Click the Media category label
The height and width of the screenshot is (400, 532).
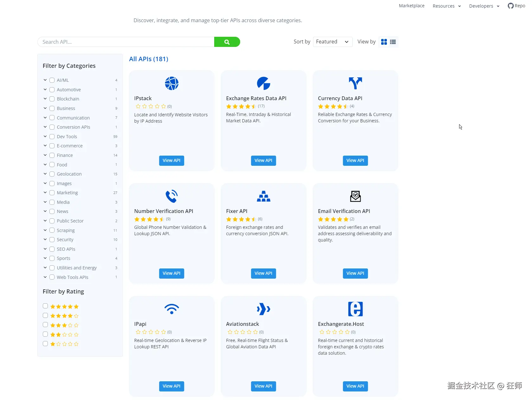63,202
